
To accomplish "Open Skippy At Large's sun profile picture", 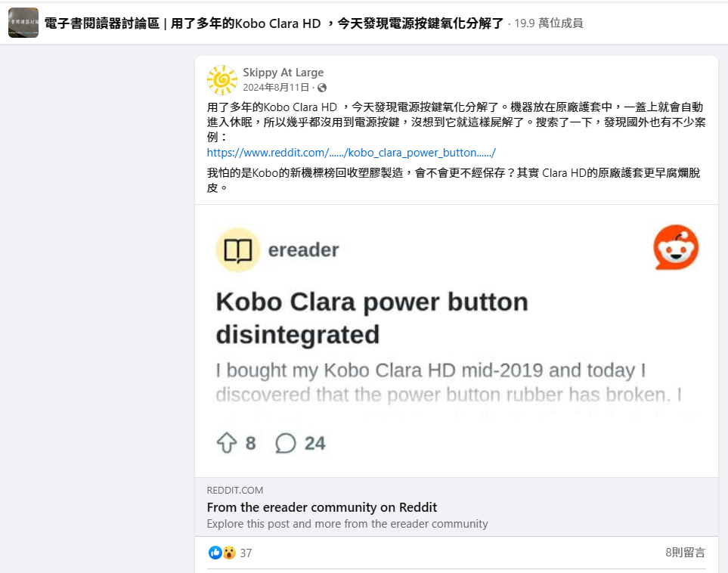I will 222,80.
